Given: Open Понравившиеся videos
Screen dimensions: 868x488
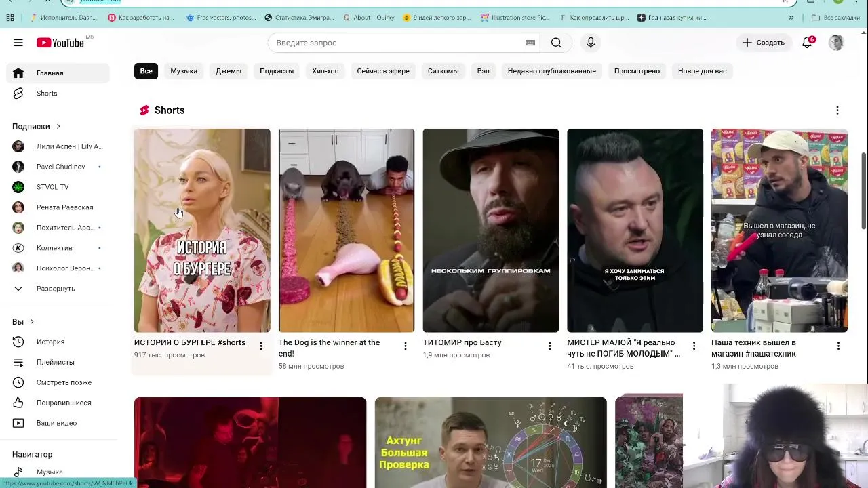Looking at the screenshot, I should click(58, 403).
